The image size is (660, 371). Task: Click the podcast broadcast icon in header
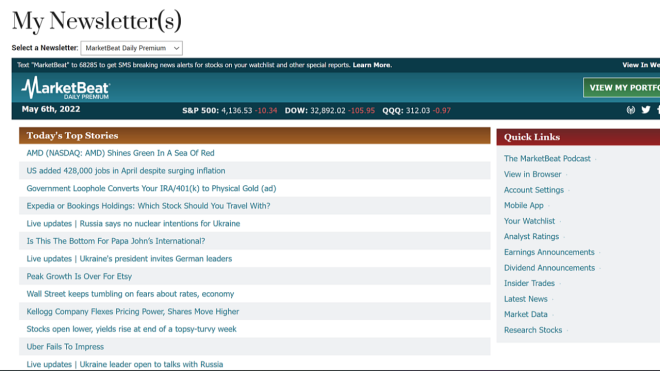pyautogui.click(x=631, y=110)
